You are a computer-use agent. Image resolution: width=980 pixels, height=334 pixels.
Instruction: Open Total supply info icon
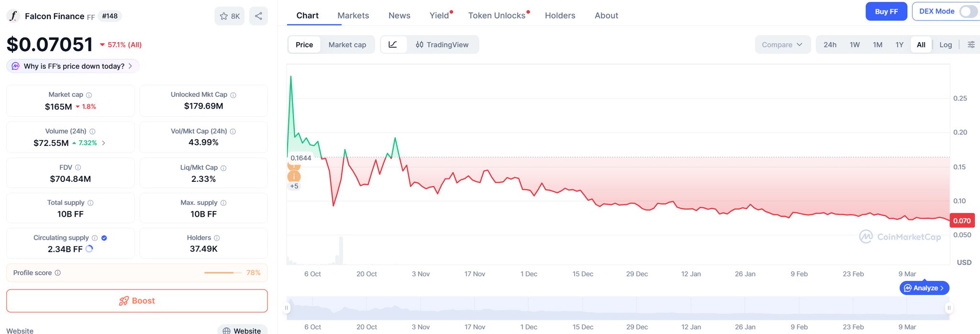[90, 203]
